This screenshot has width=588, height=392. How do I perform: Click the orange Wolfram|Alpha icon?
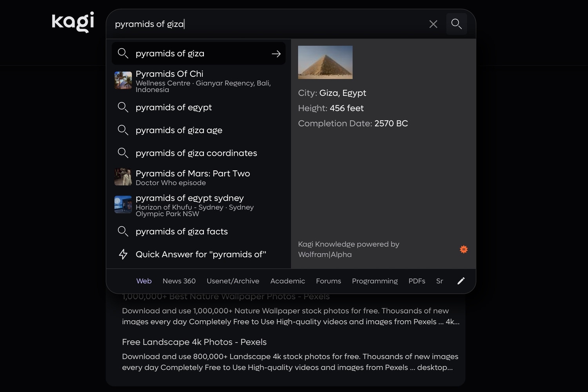coord(464,249)
